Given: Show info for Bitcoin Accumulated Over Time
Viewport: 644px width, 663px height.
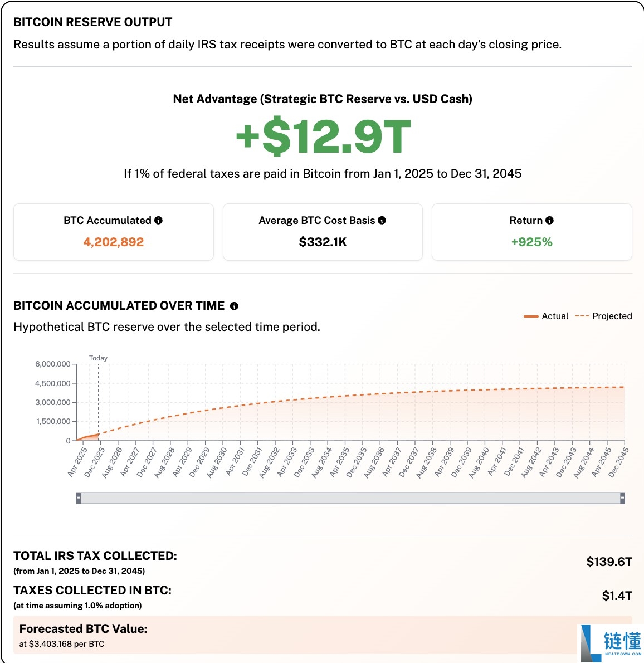Looking at the screenshot, I should [234, 306].
